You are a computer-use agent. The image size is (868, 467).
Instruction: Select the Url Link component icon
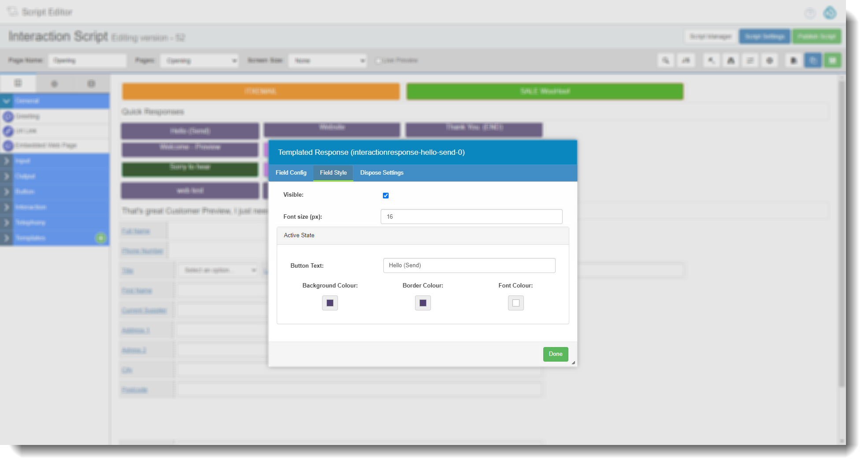8,131
